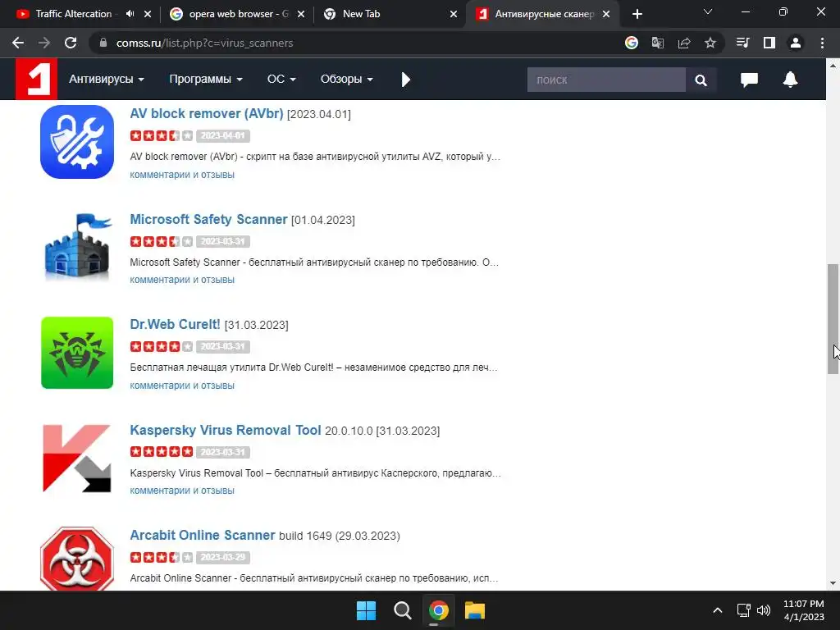Show hidden system tray icons
The width and height of the screenshot is (840, 630).
point(717,610)
